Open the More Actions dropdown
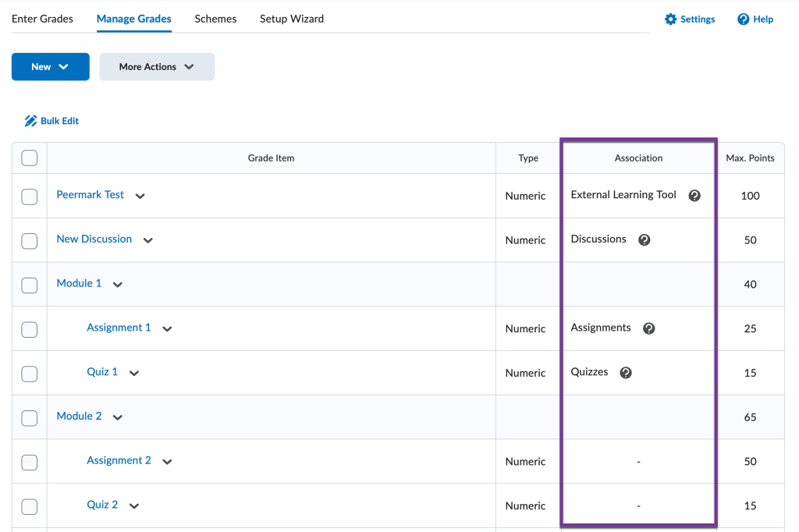Image resolution: width=799 pixels, height=532 pixels. coord(157,66)
